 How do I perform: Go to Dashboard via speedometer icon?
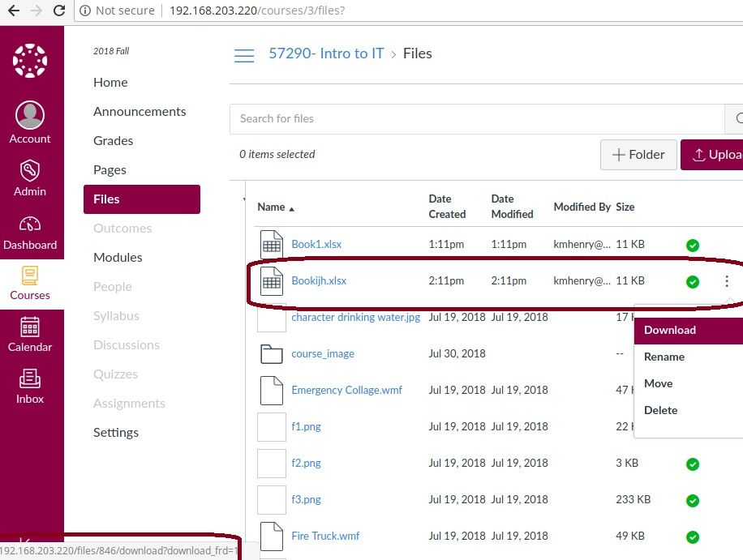(x=30, y=224)
